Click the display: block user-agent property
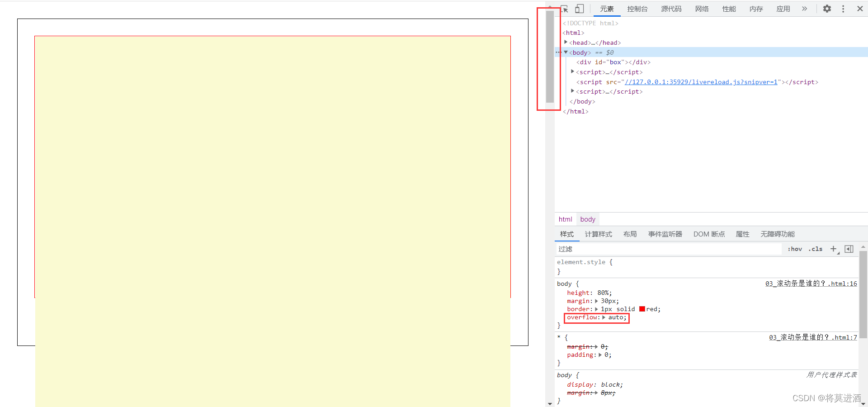 point(595,385)
